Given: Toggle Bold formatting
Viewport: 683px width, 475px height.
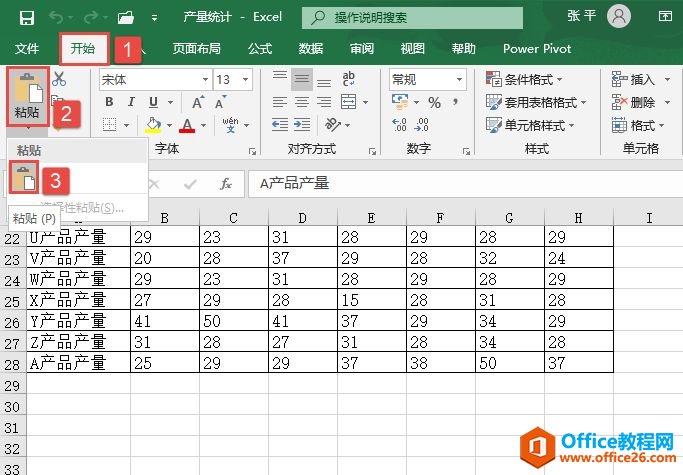Looking at the screenshot, I should (108, 102).
